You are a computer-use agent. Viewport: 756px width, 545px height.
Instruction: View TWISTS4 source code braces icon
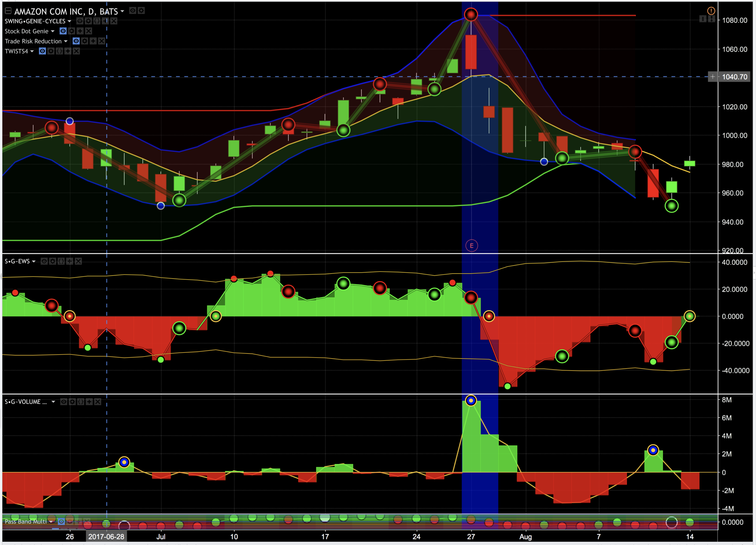pyautogui.click(x=59, y=51)
